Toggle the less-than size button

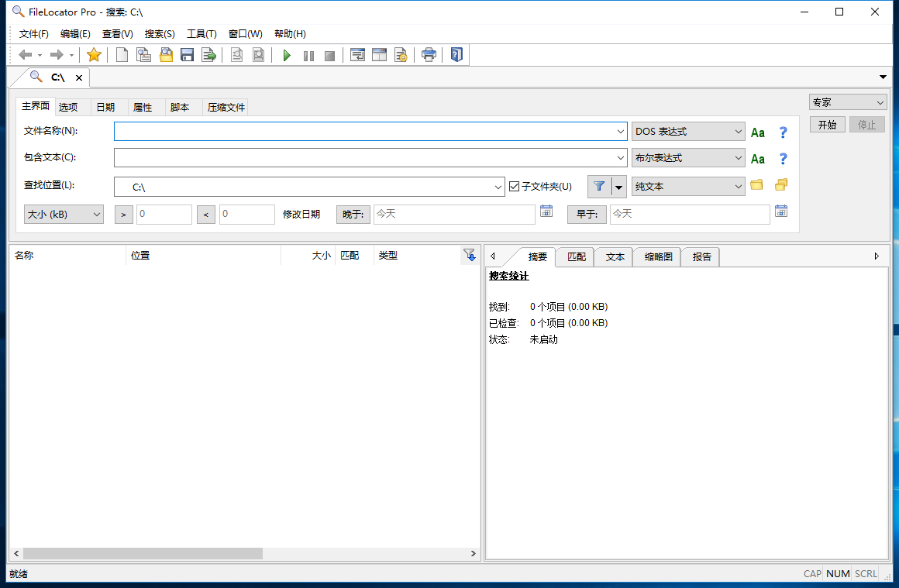(x=206, y=215)
